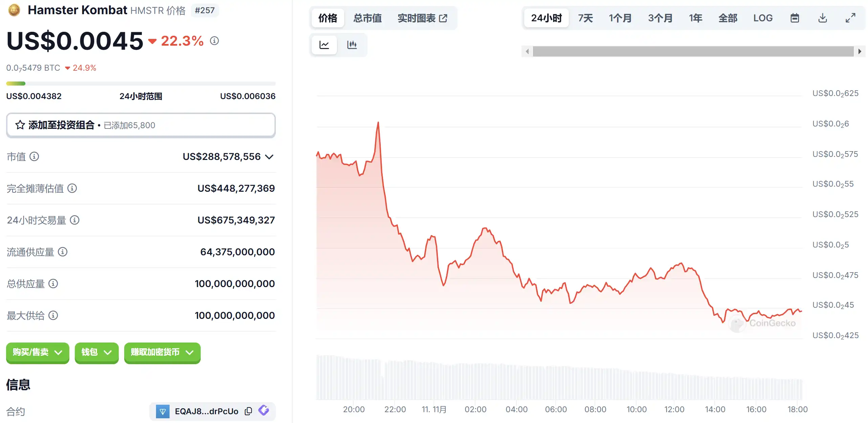
Task: Show info about the 22.3% price change
Action: click(x=214, y=41)
